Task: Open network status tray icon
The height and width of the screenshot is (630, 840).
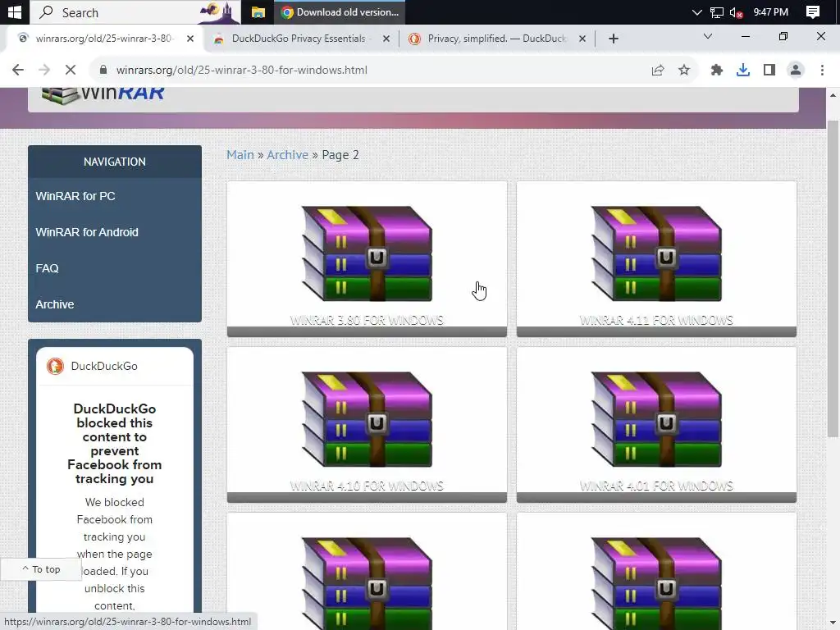Action: 717,12
